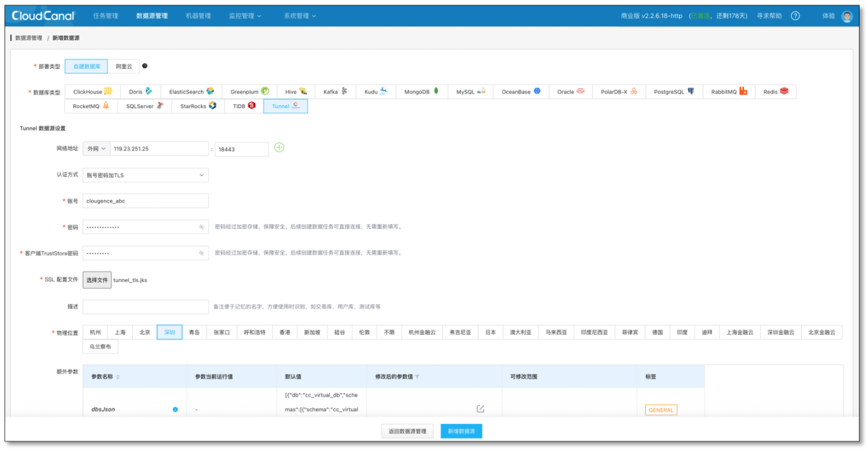Screen dimensions: 868x451
Task: Choose Tunnel database type
Action: [285, 106]
